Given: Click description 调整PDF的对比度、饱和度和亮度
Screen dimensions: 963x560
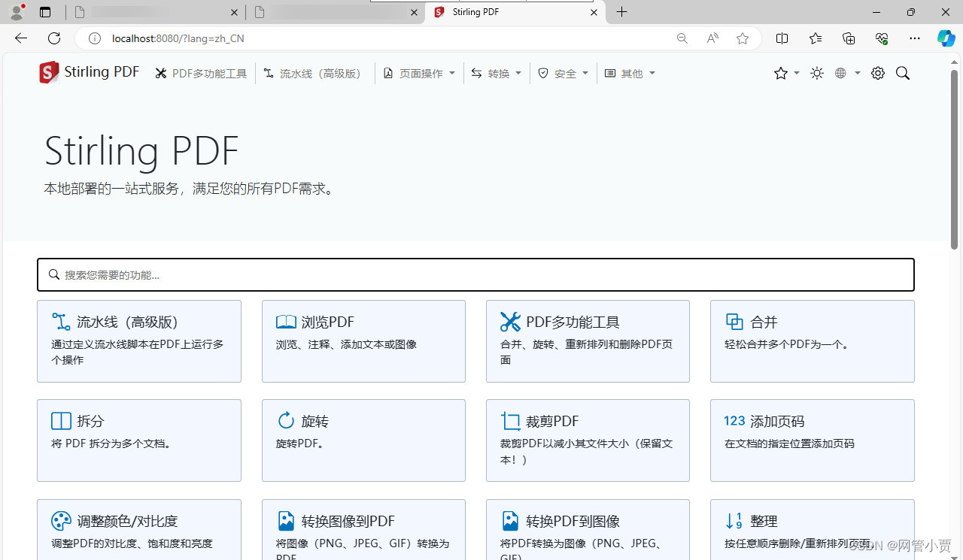Looking at the screenshot, I should pos(132,543).
